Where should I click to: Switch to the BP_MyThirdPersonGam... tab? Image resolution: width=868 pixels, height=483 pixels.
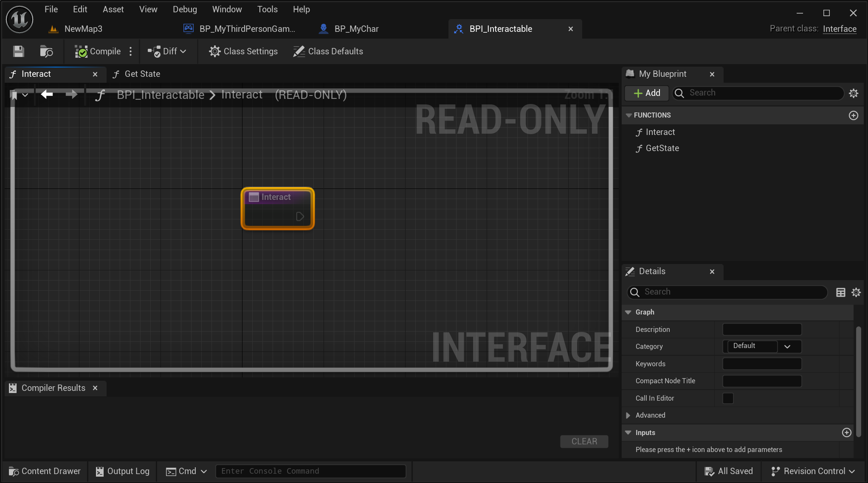(x=240, y=28)
